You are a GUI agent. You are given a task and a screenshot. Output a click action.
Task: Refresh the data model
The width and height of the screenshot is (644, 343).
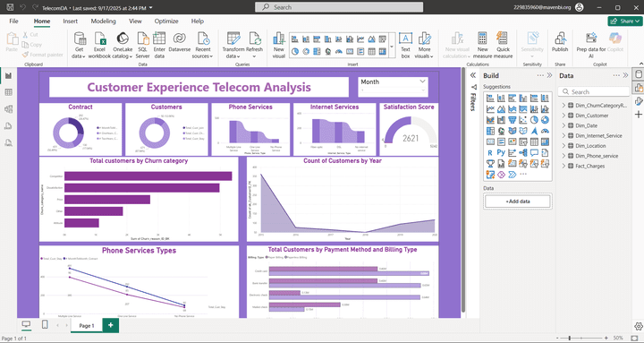255,45
